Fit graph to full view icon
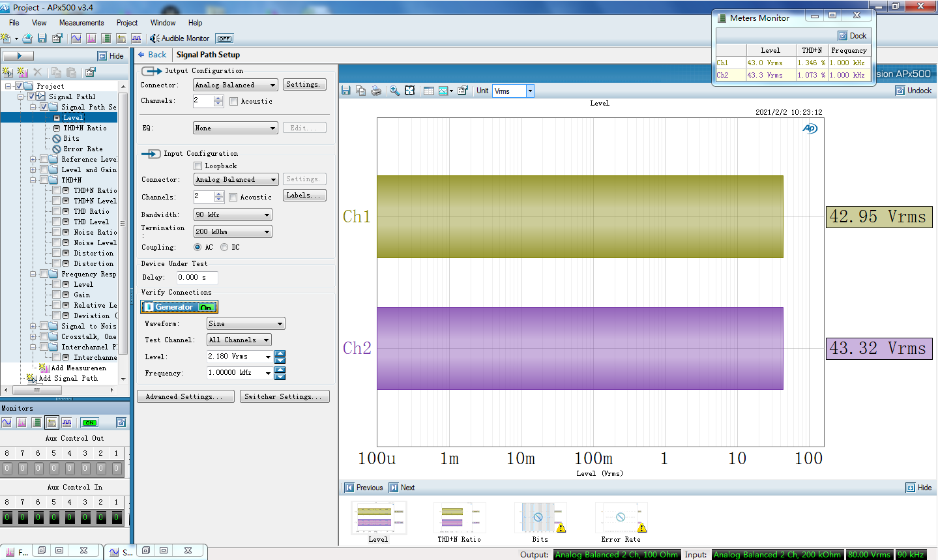 tap(409, 91)
